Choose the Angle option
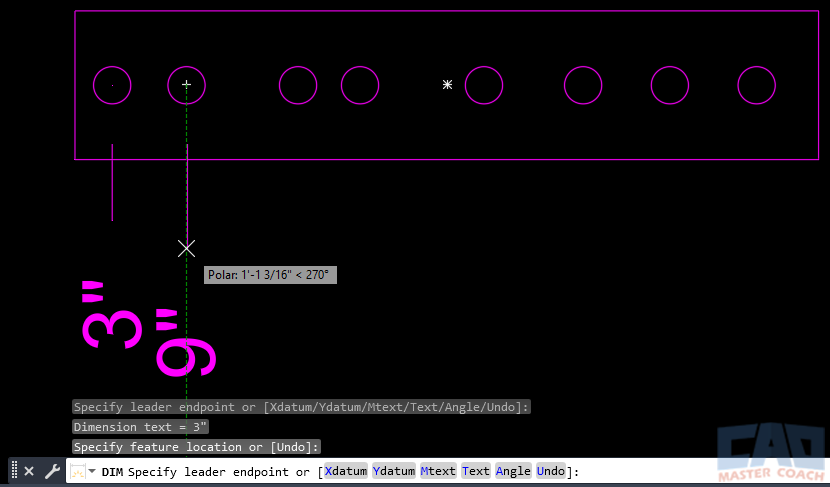The image size is (830, 487). pyautogui.click(x=513, y=471)
